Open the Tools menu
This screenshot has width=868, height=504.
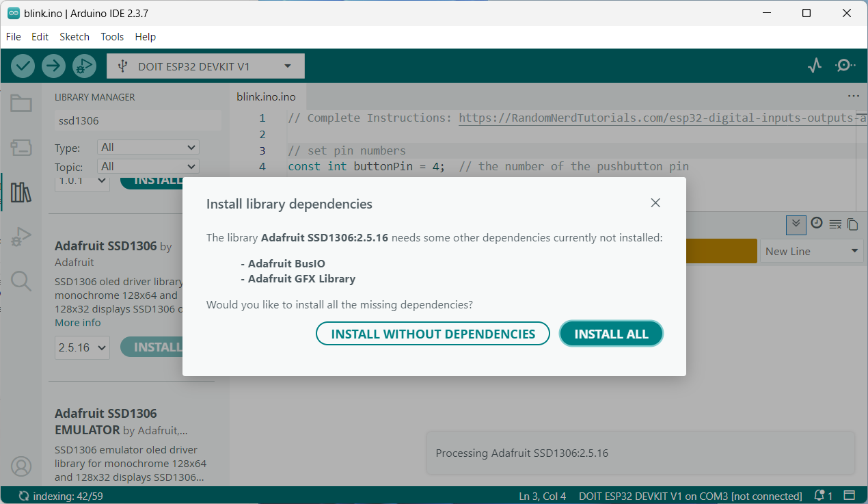coord(112,37)
